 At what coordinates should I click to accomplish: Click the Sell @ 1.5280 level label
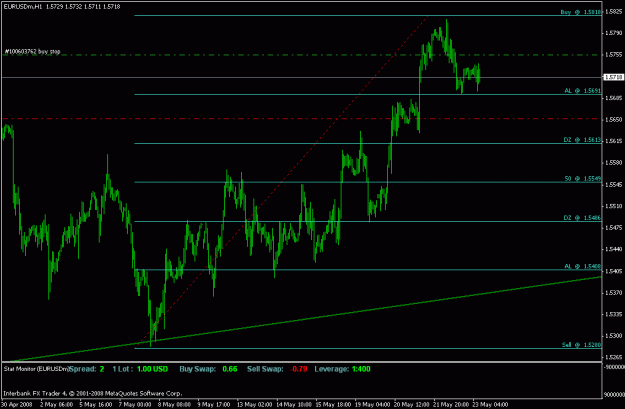(x=581, y=344)
